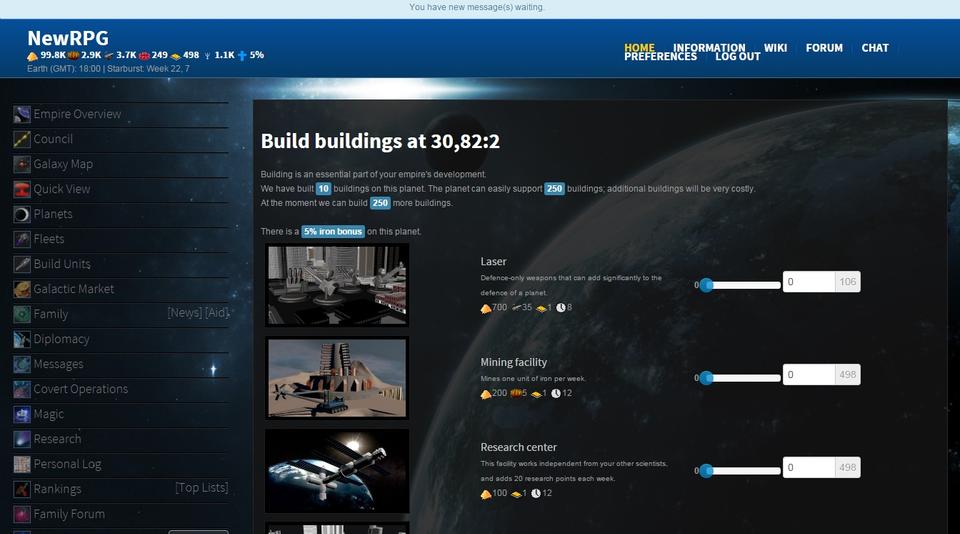Click the Mining facility slider handle
The image size is (960, 534).
tap(707, 378)
